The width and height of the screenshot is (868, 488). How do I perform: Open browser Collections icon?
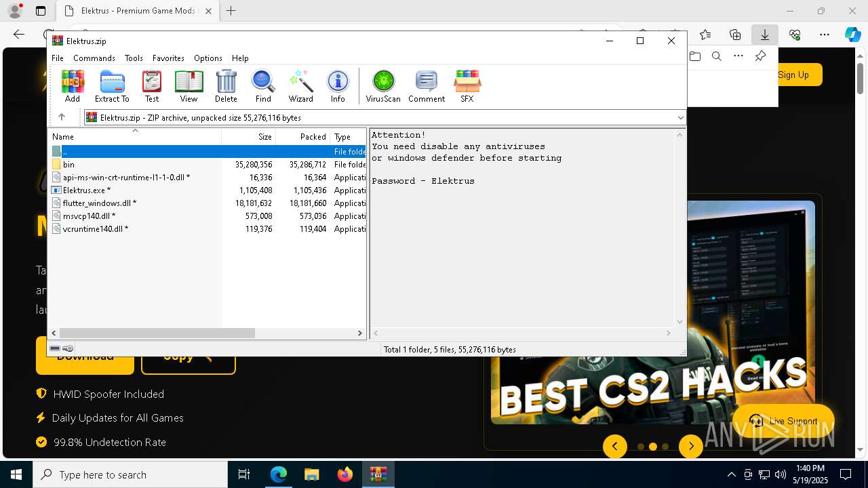735,34
